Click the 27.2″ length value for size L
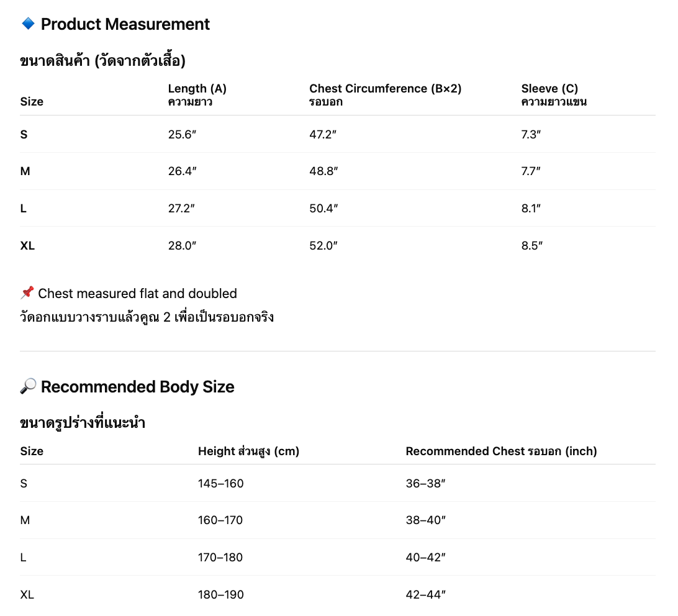Image resolution: width=678 pixels, height=616 pixels. [x=181, y=209]
